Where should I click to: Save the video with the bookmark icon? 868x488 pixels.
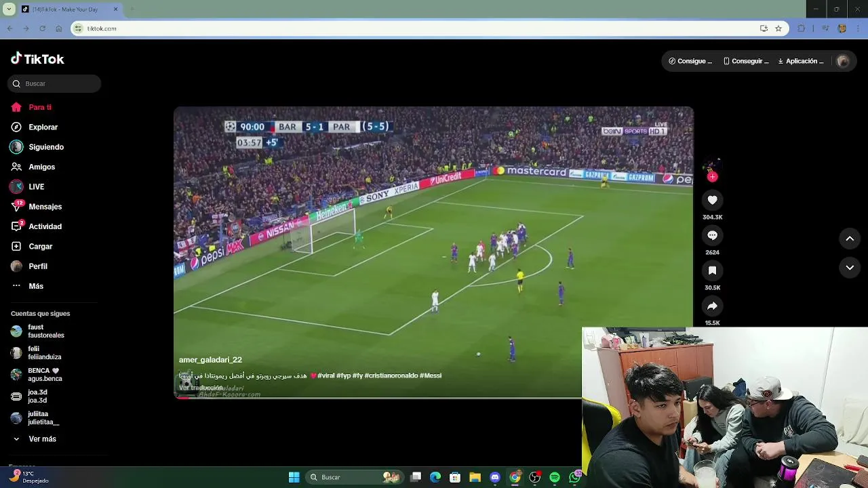coord(712,270)
